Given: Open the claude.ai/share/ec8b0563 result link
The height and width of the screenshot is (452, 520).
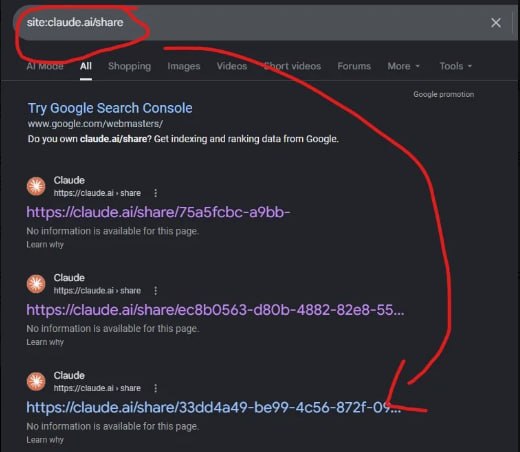Looking at the screenshot, I should tap(215, 310).
